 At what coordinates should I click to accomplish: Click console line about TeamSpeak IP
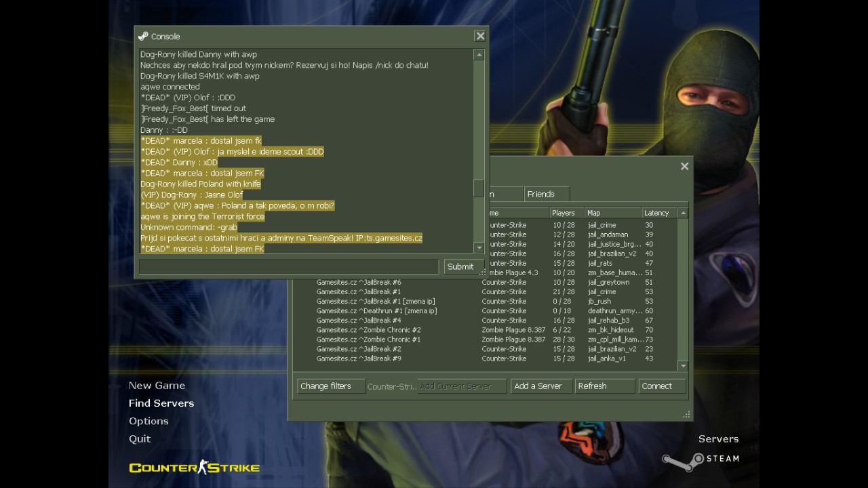pos(281,239)
